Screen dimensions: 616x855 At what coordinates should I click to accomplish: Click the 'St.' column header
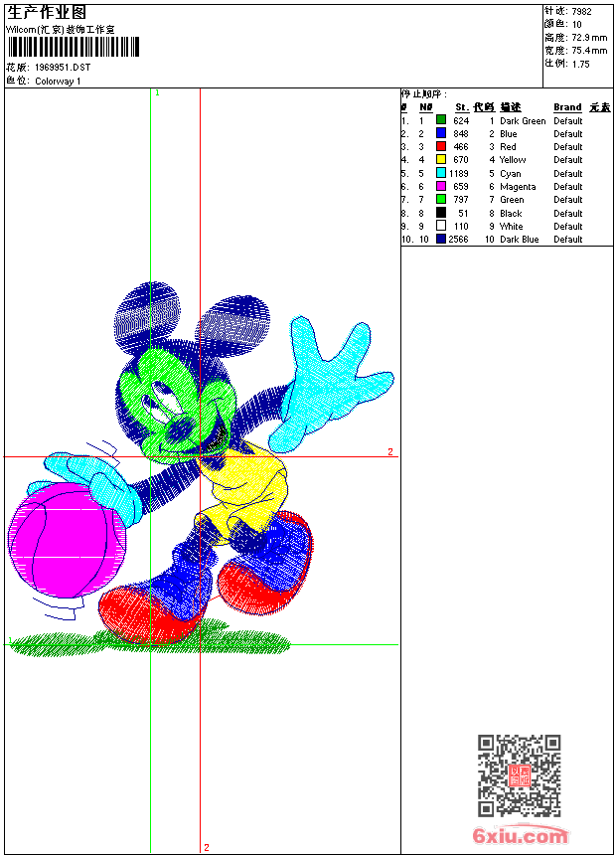tap(462, 107)
